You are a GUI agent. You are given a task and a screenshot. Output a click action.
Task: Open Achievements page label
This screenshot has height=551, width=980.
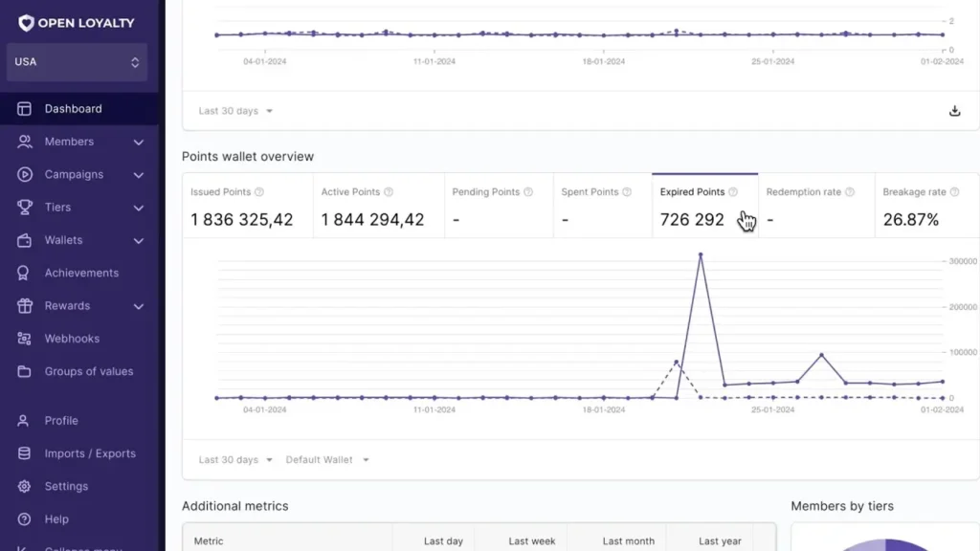click(x=81, y=273)
